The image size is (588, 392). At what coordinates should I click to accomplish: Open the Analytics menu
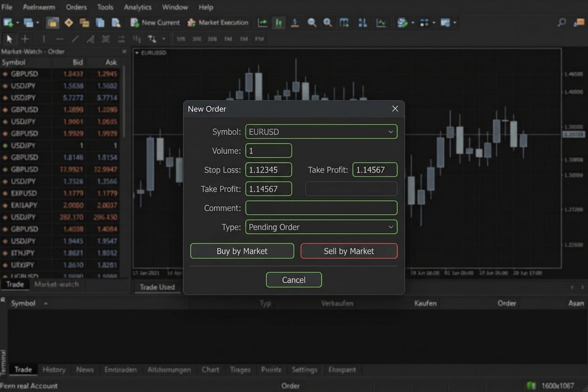click(x=138, y=7)
